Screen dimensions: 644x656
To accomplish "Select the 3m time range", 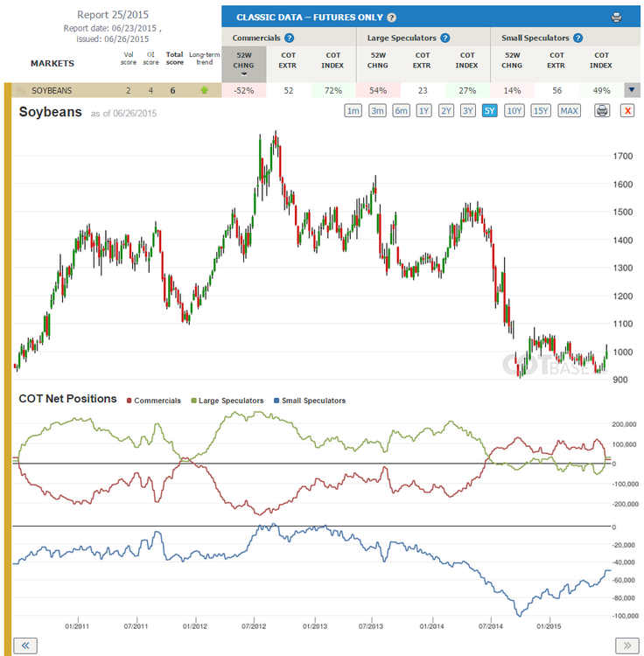I will click(x=377, y=111).
